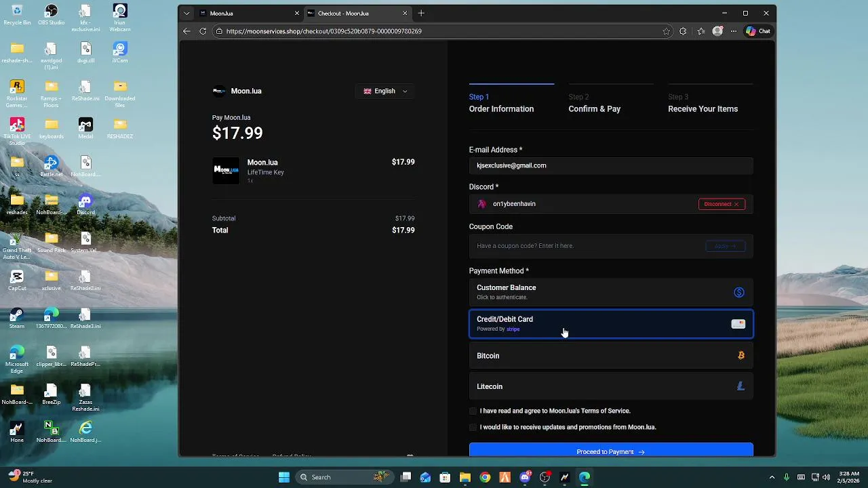Click the Bitcoin logo icon

pyautogui.click(x=741, y=355)
